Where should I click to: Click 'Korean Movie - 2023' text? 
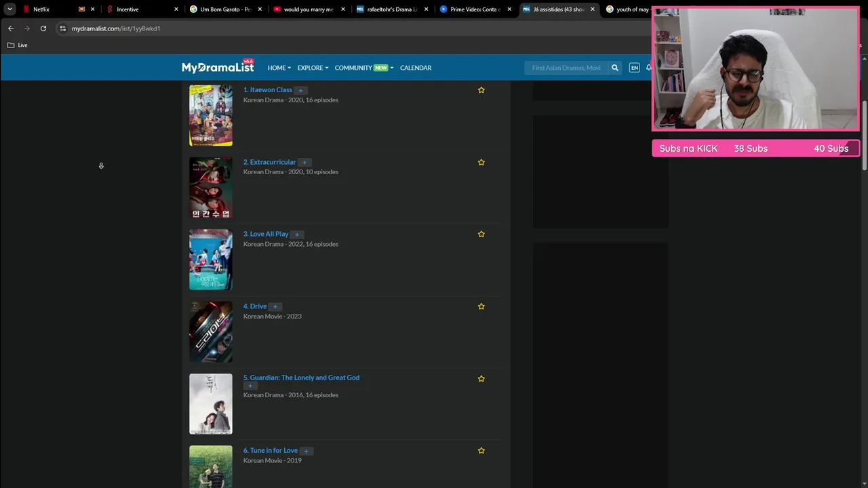coord(273,316)
